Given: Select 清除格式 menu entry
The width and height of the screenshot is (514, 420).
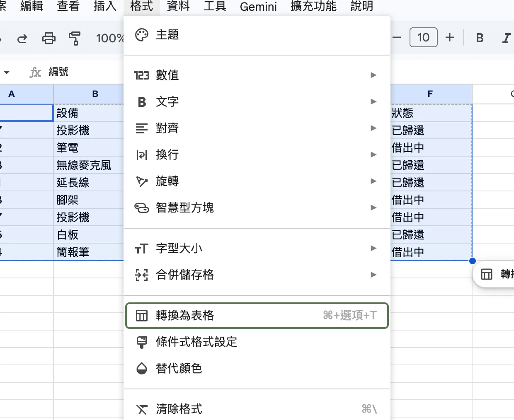Looking at the screenshot, I should pos(257,410).
